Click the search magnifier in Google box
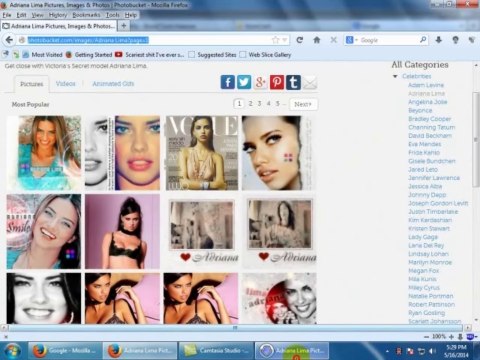This screenshot has width=480, height=360. tap(423, 40)
